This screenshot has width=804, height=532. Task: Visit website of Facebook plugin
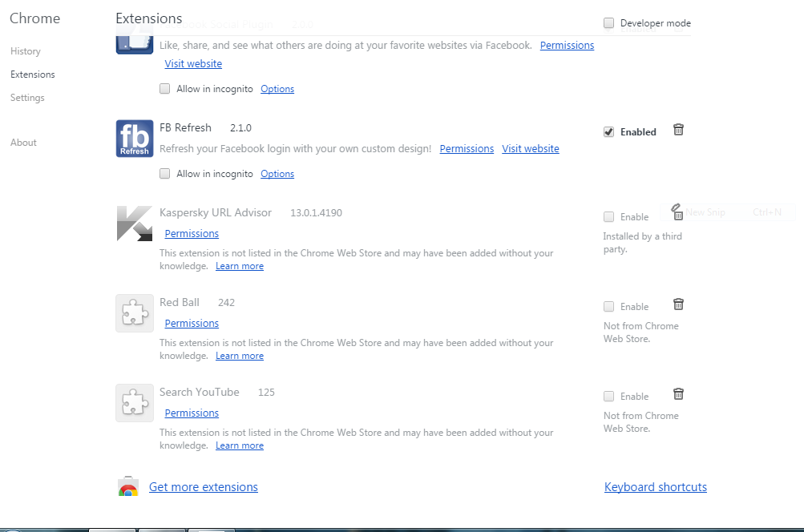point(193,63)
